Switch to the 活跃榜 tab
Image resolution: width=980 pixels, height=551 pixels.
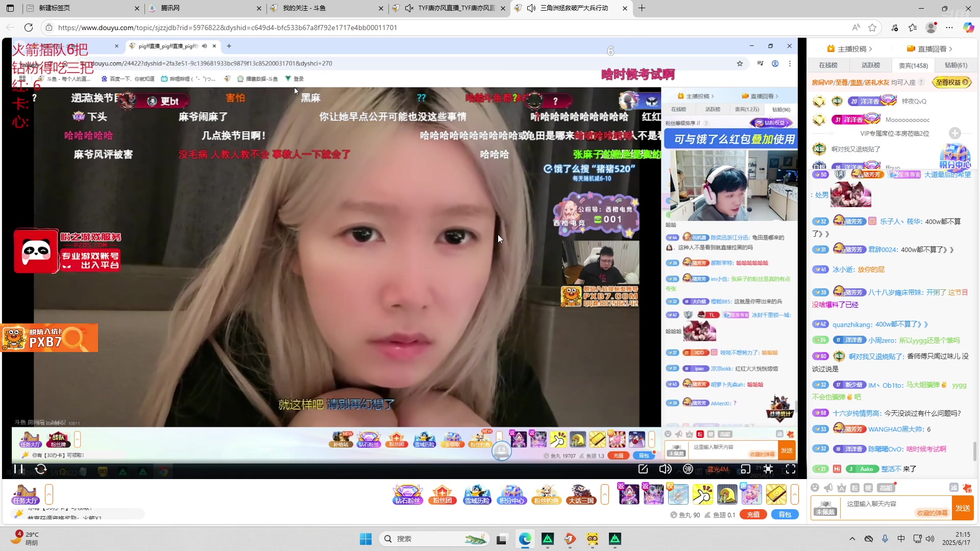871,65
